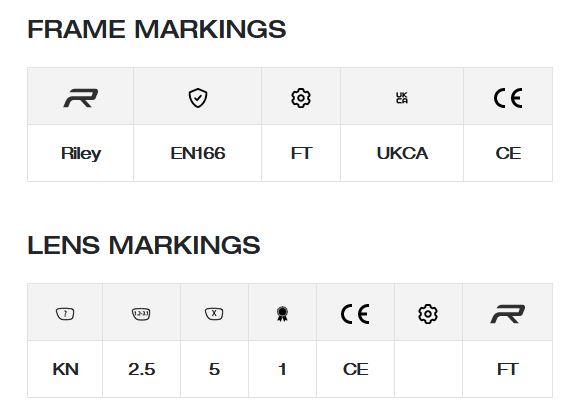Select the KN lens marking cell
The image size is (582, 417).
[x=65, y=369]
